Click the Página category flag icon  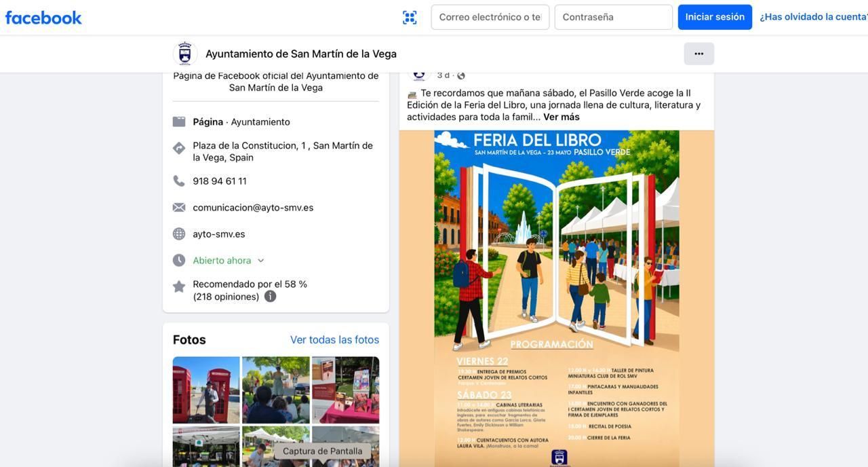tap(179, 122)
